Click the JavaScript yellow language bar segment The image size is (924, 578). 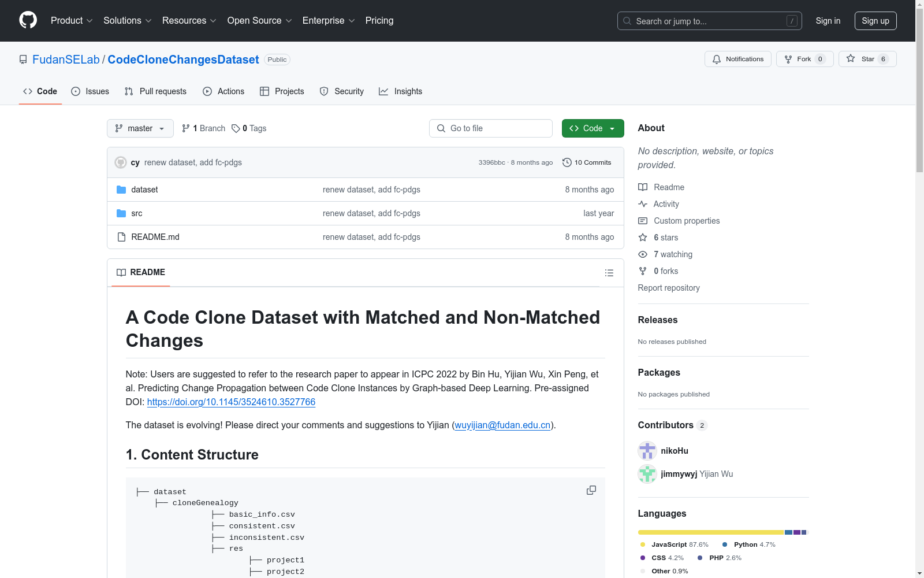click(x=711, y=532)
